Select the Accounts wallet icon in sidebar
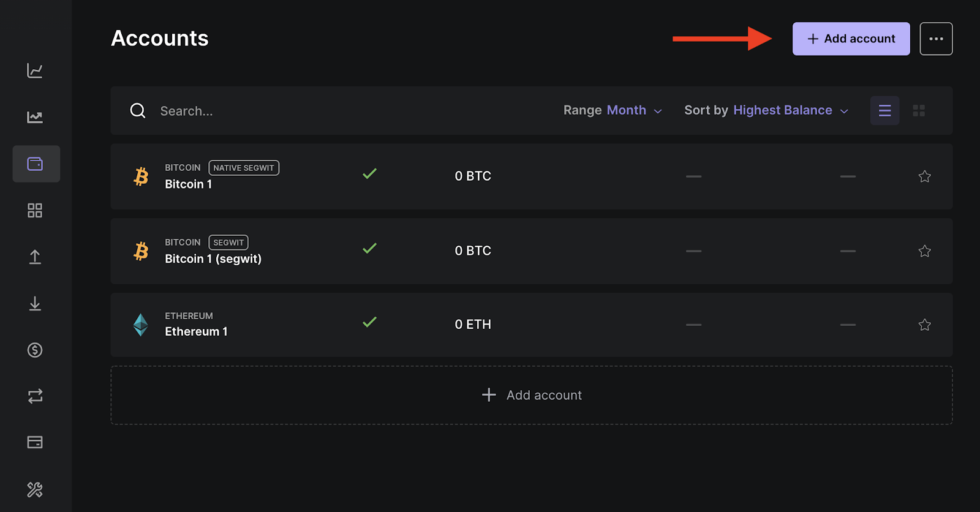Screen dimensions: 980x512 point(36,164)
